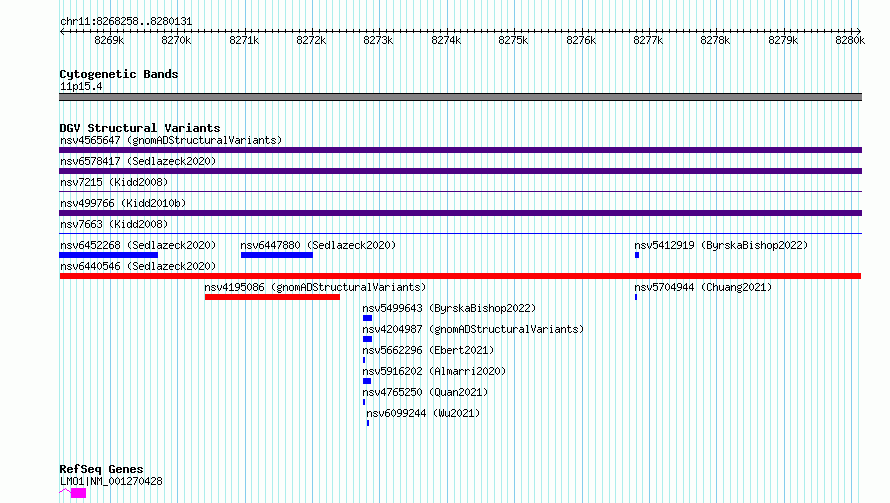Open variant nsv6099244 (Wu2021) label

coord(423,413)
